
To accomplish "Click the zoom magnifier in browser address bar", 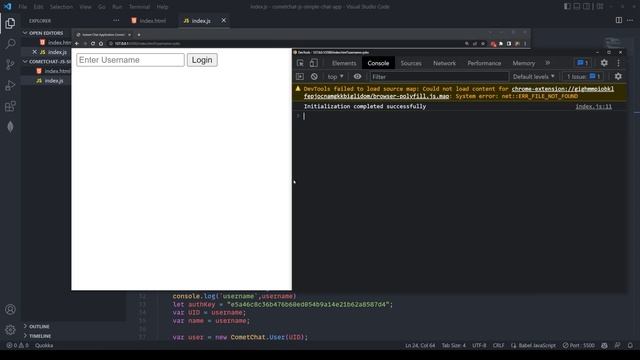I will (467, 44).
